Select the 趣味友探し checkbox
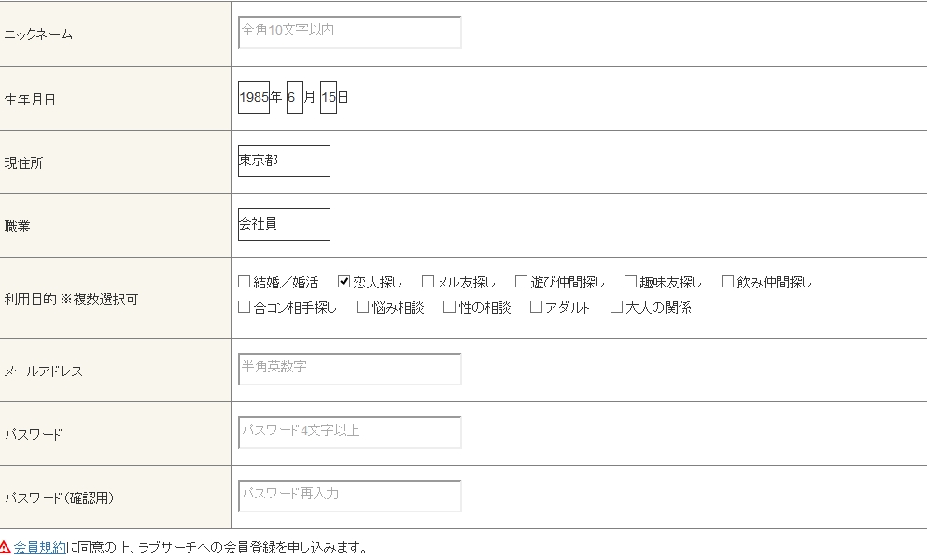The height and width of the screenshot is (560, 927). 630,282
